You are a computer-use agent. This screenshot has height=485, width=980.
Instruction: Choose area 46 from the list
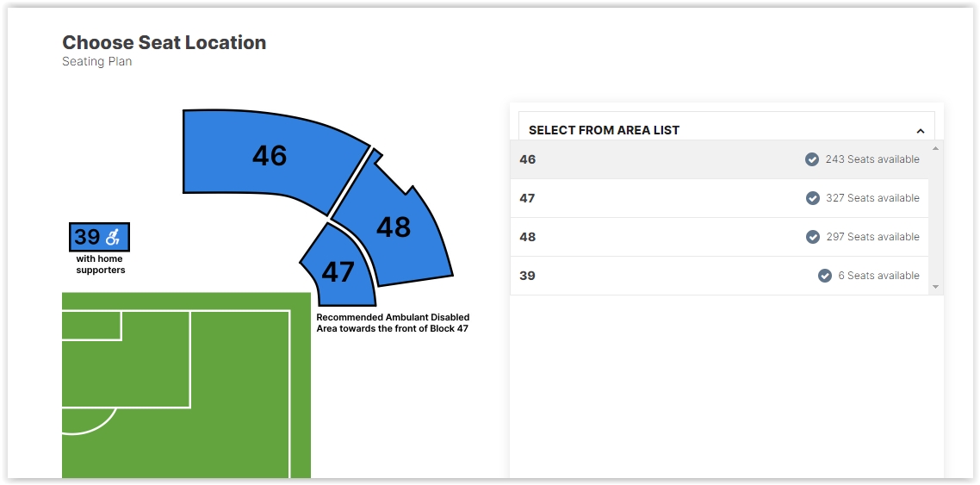pyautogui.click(x=719, y=159)
